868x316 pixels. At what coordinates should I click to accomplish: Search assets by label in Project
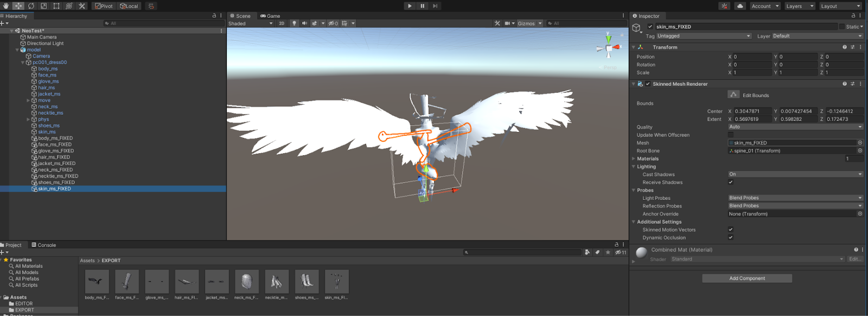point(597,252)
